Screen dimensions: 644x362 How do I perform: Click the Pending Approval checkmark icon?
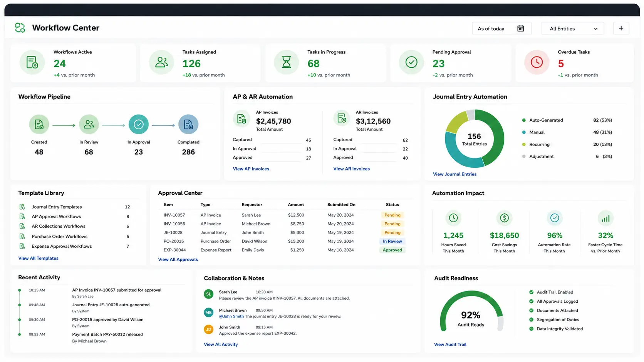click(411, 62)
